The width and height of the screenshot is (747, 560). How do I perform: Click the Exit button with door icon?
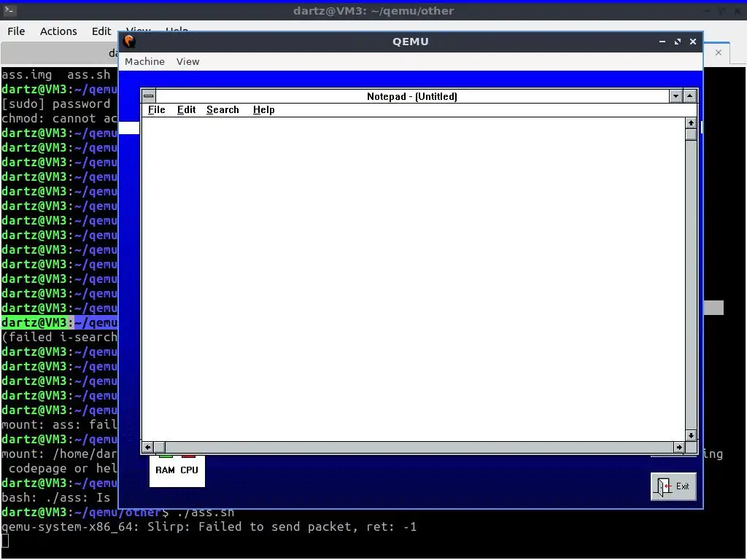(673, 486)
